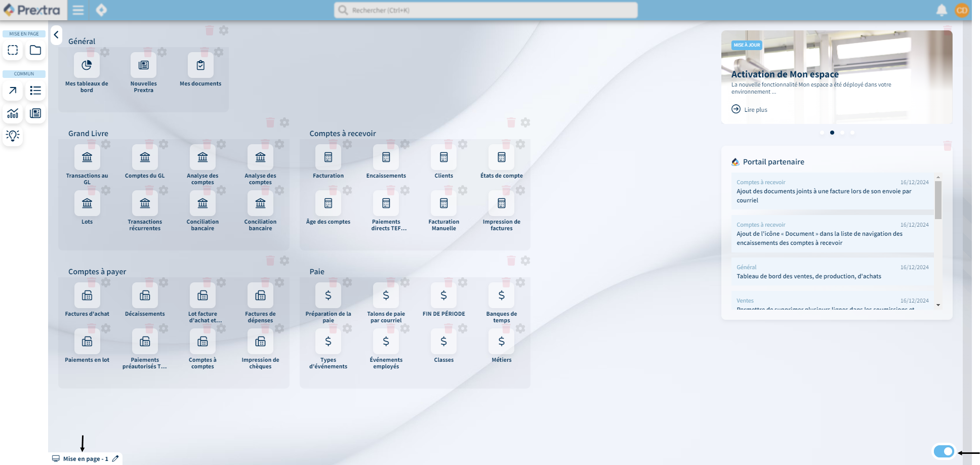Add the lightbulb widget from Commun
This screenshot has height=465, width=980.
[x=13, y=136]
